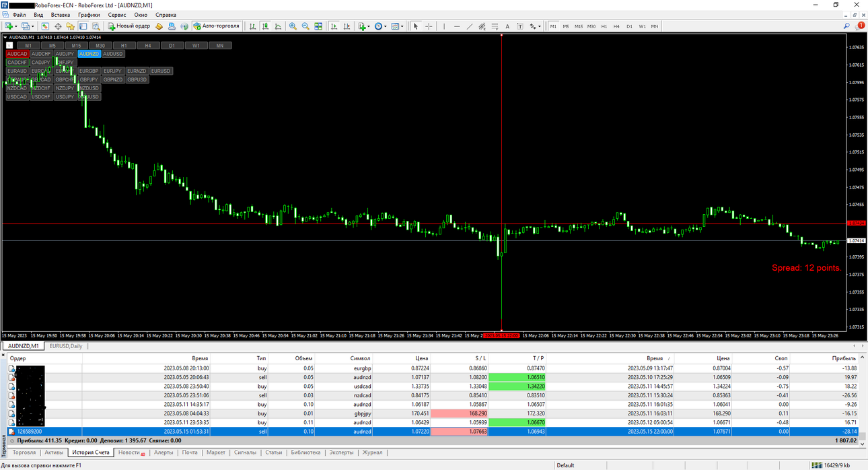Zoom out on the chart
This screenshot has width=868, height=470.
coord(305,26)
